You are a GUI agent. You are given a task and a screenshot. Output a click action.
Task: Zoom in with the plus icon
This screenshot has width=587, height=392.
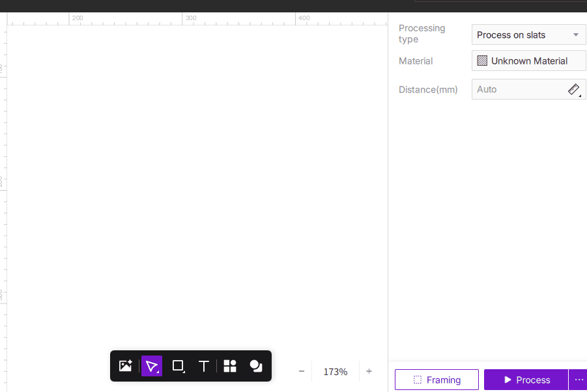369,371
